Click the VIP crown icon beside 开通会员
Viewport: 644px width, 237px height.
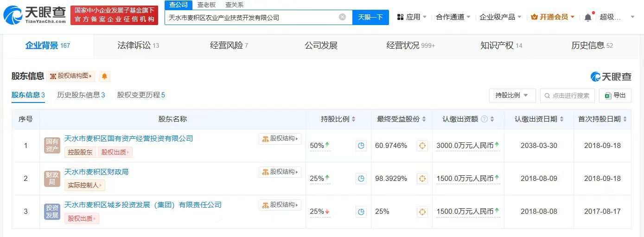tap(534, 17)
